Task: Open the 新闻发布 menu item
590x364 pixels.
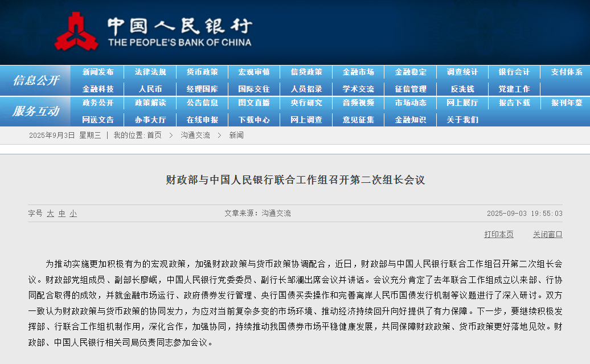Action: (x=98, y=72)
